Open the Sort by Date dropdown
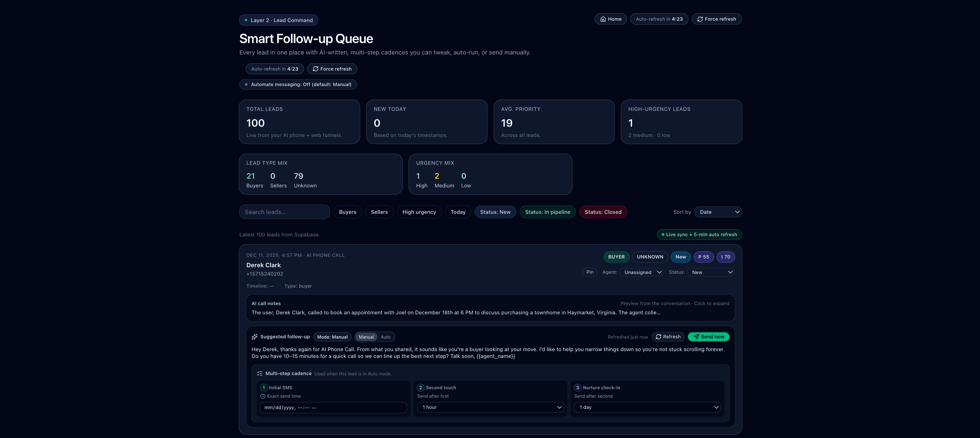 coord(718,212)
